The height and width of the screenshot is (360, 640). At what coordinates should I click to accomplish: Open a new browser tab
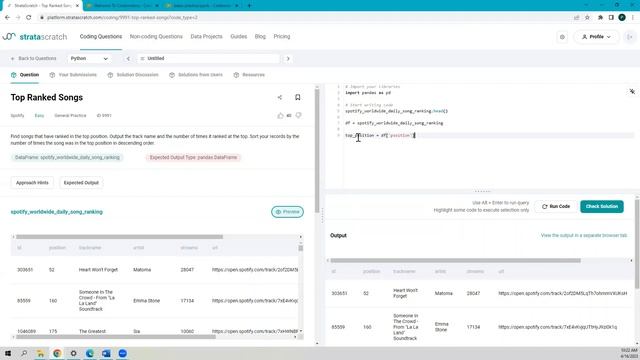pos(249,6)
